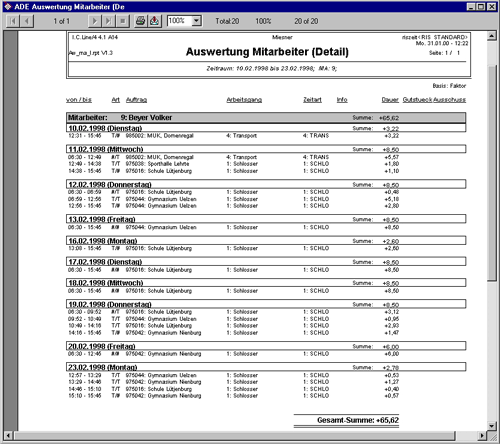Close the ADE Auswertung window
The width and height of the screenshot is (500, 444).
tap(492, 7)
